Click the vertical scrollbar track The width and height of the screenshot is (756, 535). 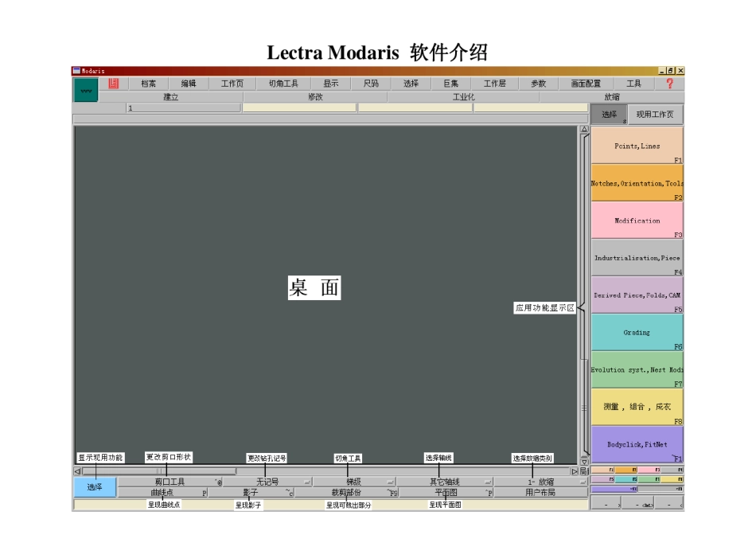pos(584,295)
